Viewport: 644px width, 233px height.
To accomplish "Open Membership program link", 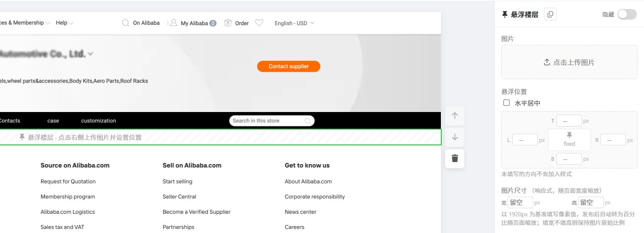I will pos(68,197).
